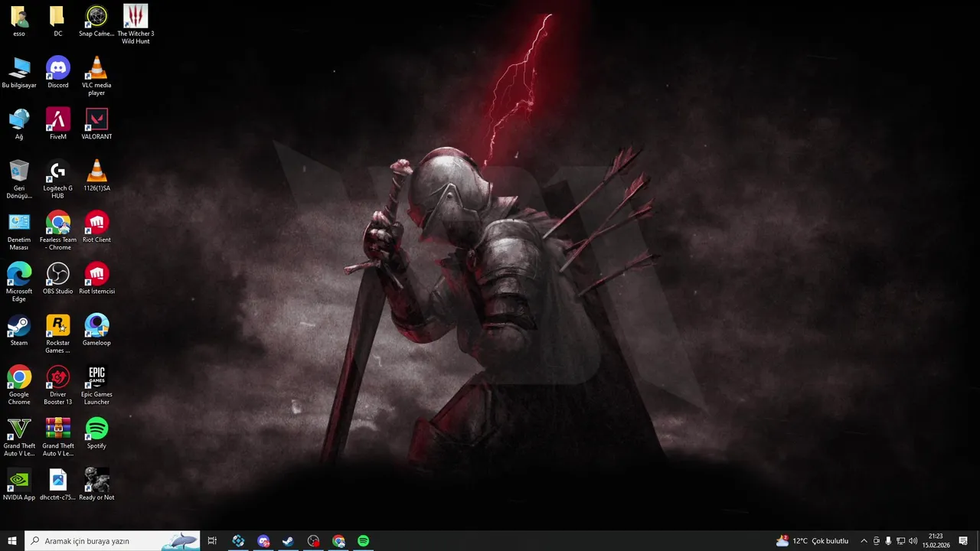Click the microphone tray icon
The image size is (980, 551).
click(888, 541)
